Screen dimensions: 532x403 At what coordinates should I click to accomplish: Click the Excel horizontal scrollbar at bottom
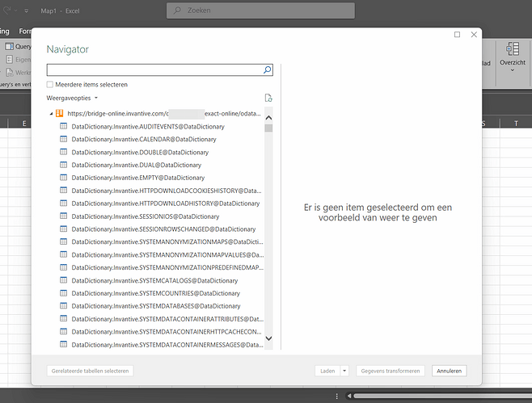tap(442, 396)
